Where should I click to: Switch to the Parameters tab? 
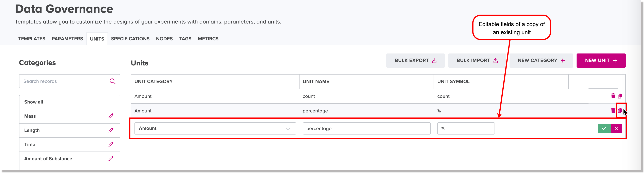click(67, 39)
